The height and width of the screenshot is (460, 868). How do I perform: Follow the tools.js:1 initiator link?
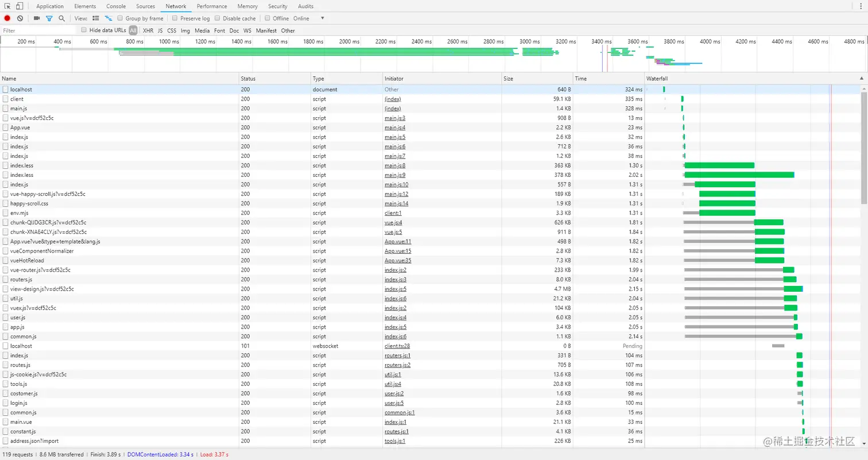(395, 441)
